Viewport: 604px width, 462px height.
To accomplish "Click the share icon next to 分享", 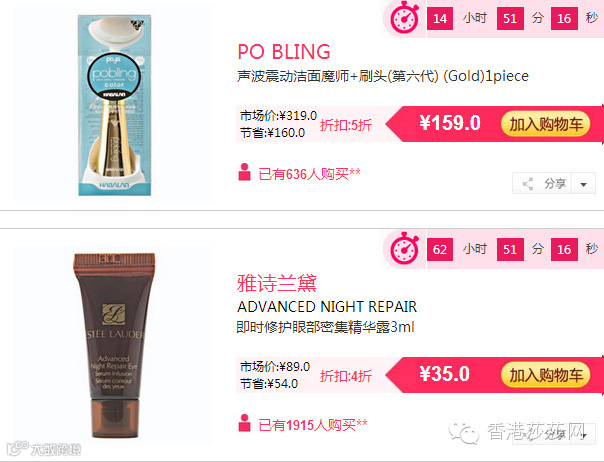I will [x=528, y=184].
